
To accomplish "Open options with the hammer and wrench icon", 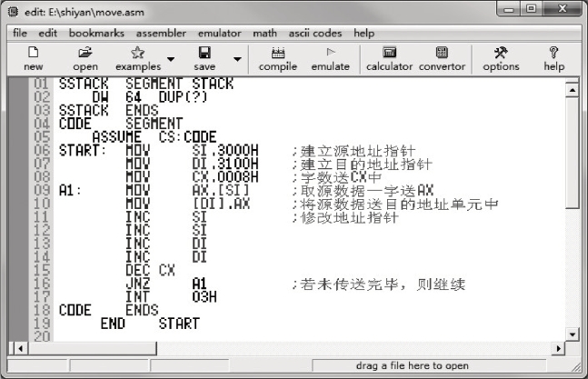I will pos(501,52).
